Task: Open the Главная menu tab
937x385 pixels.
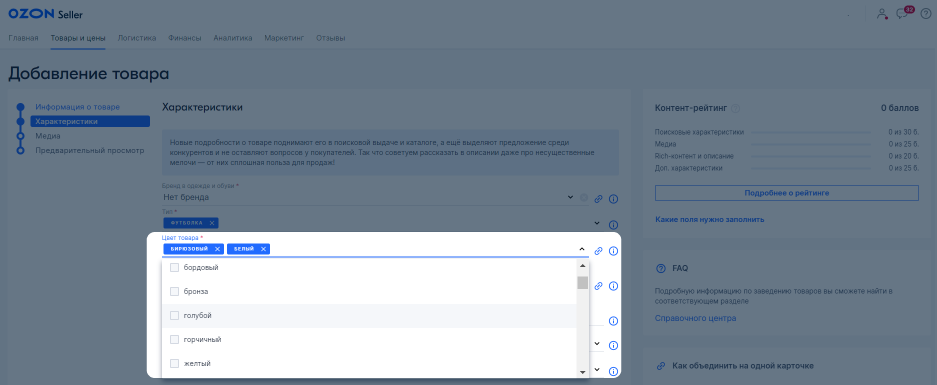Action: click(23, 38)
